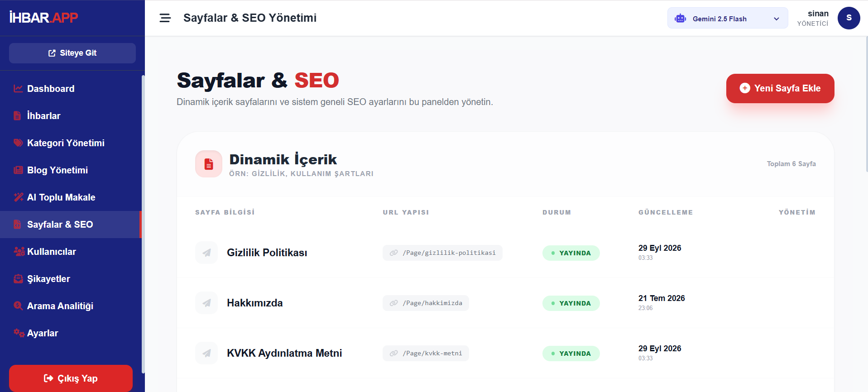
Task: Click the paper plane icon beside Hakkımızda
Action: 206,303
